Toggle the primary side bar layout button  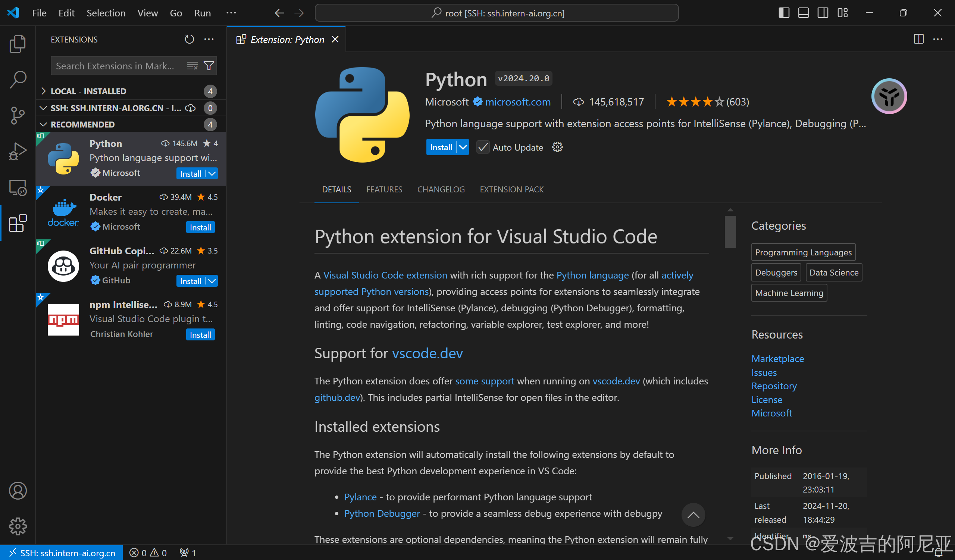(784, 13)
